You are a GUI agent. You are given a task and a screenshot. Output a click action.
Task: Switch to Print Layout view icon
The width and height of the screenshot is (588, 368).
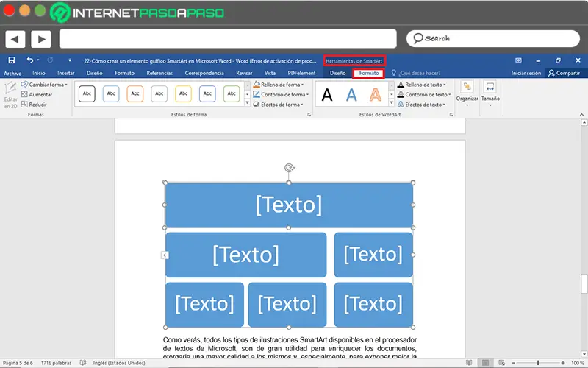pyautogui.click(x=485, y=363)
